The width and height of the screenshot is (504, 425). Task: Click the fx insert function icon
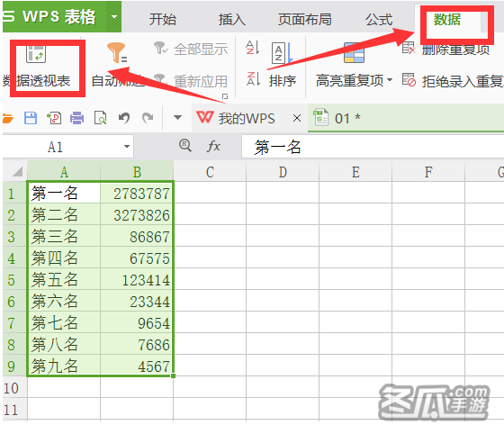click(213, 147)
